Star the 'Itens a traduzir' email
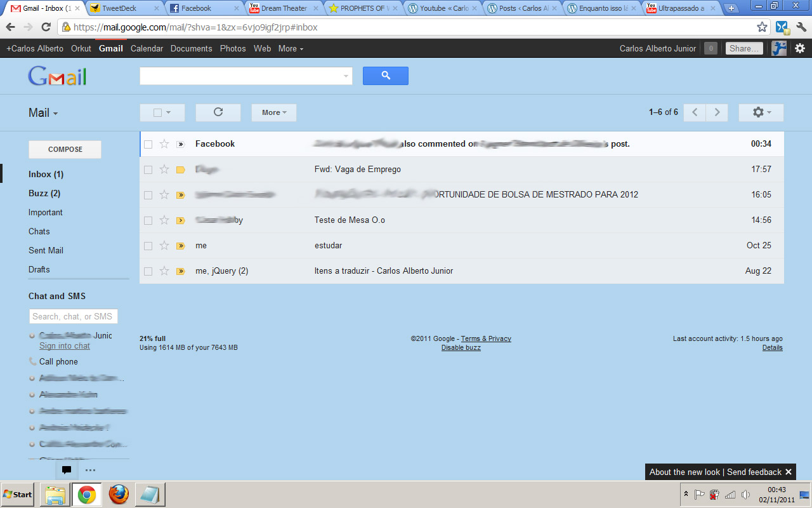 click(x=164, y=271)
